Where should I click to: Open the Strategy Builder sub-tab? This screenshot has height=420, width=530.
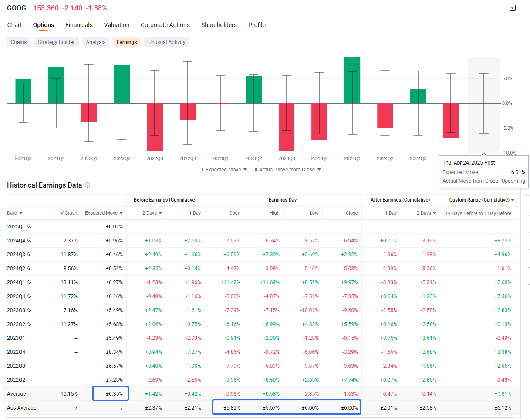click(x=56, y=42)
